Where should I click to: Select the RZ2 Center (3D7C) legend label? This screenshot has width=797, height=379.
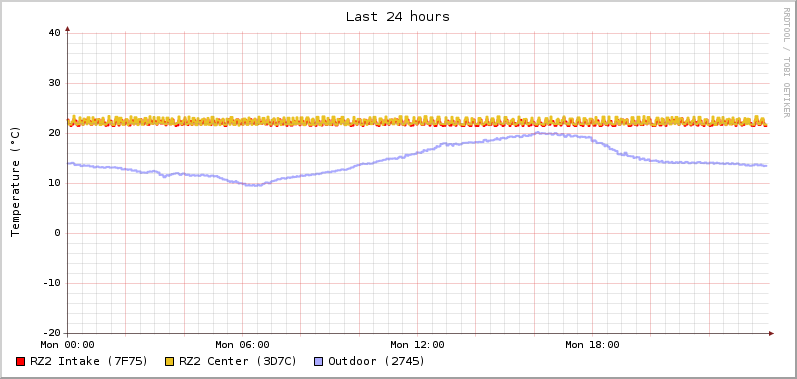pos(238,361)
